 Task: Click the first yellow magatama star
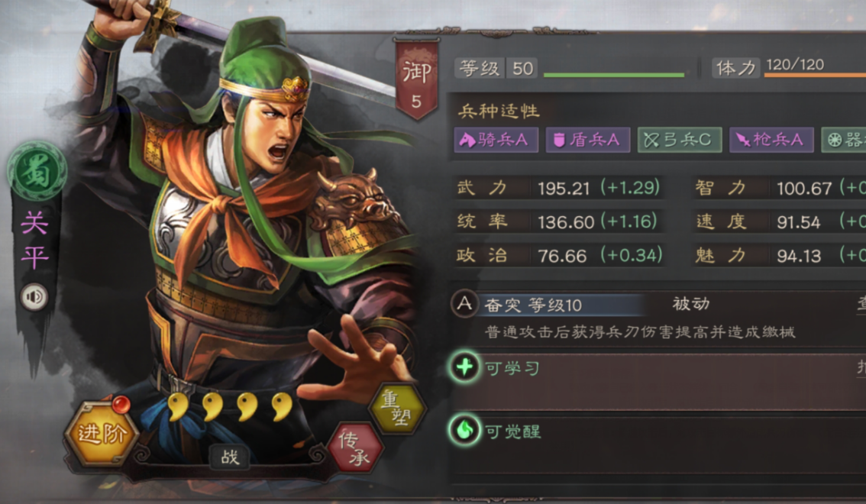coord(176,407)
